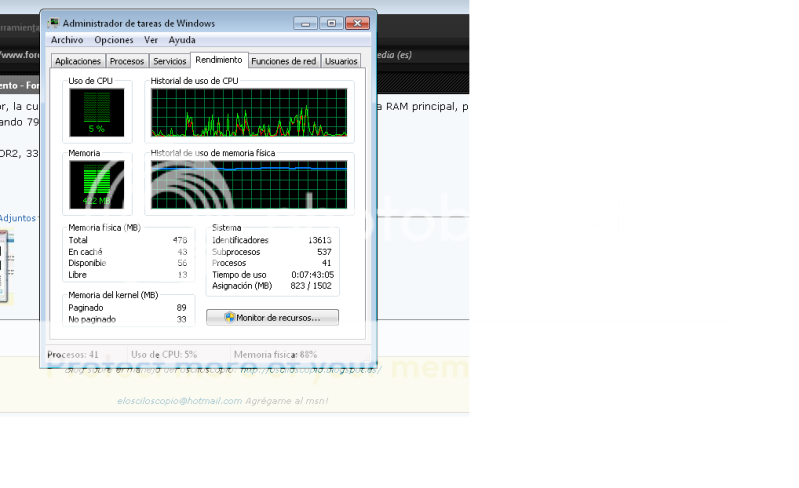Open the attached thumbnail image in forum page
Image resolution: width=799 pixels, height=488 pixels.
pyautogui.click(x=6, y=266)
